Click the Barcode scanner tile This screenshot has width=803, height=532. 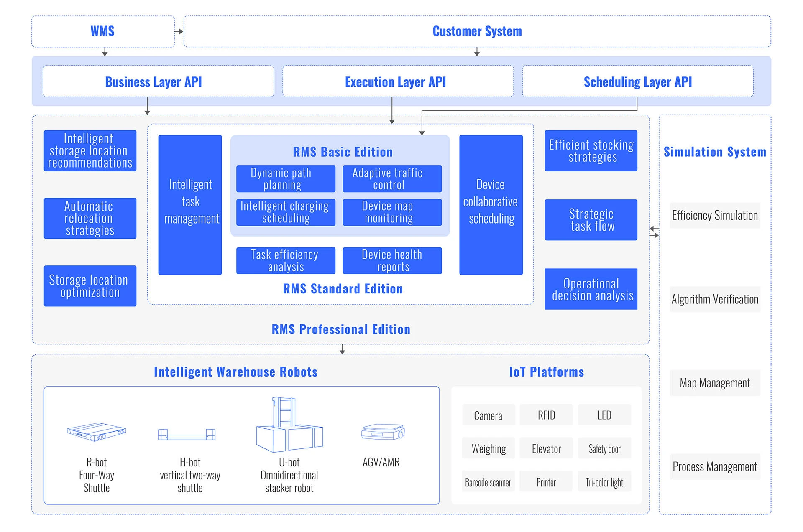pos(488,481)
